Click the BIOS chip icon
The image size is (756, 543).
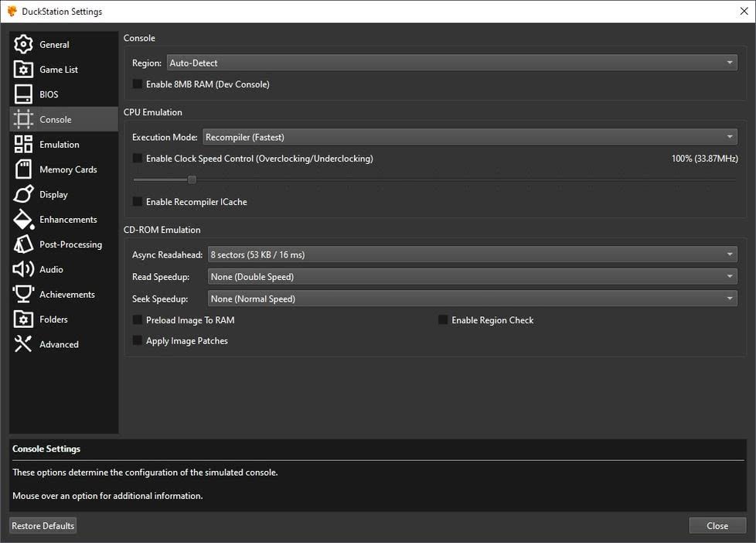pos(23,94)
